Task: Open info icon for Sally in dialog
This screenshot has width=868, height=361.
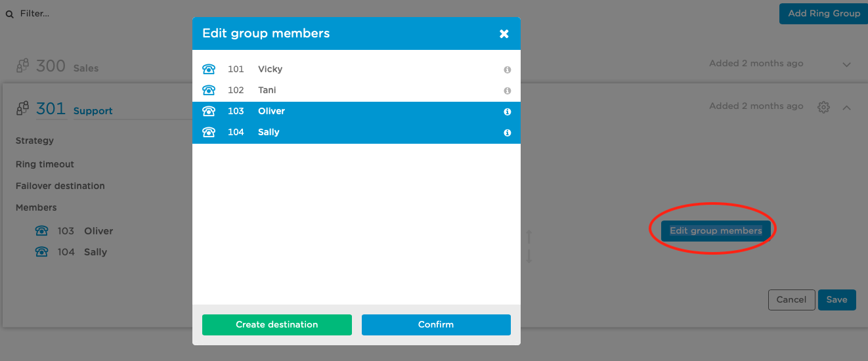Action: click(507, 133)
